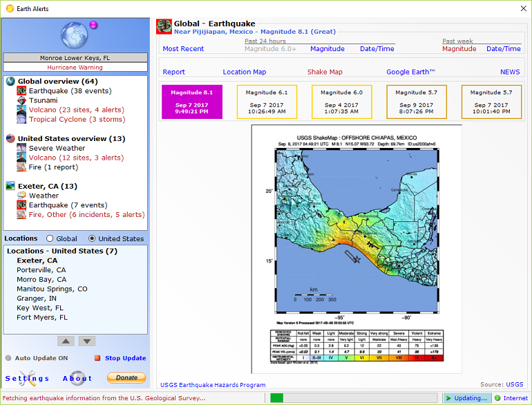
Task: Click the update progress bar
Action: click(354, 398)
